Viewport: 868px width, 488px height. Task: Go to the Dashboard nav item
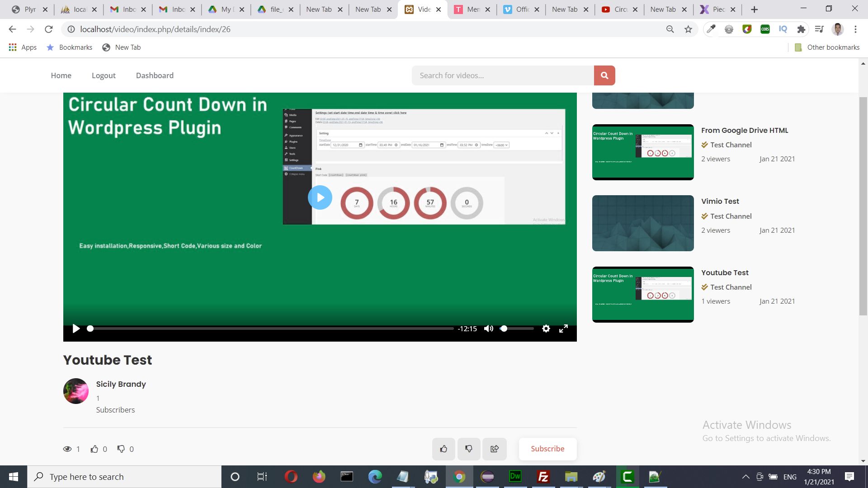[155, 75]
